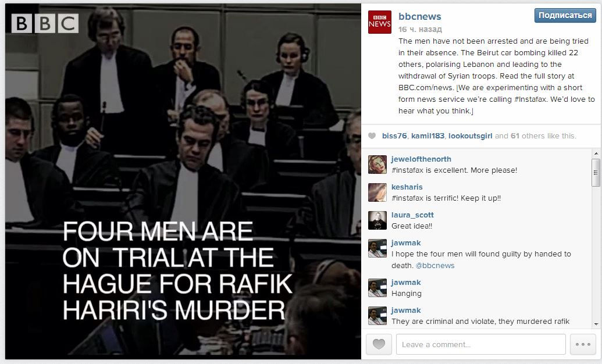Click the comments scrollbar up arrow
The height and width of the screenshot is (364, 602).
click(596, 154)
